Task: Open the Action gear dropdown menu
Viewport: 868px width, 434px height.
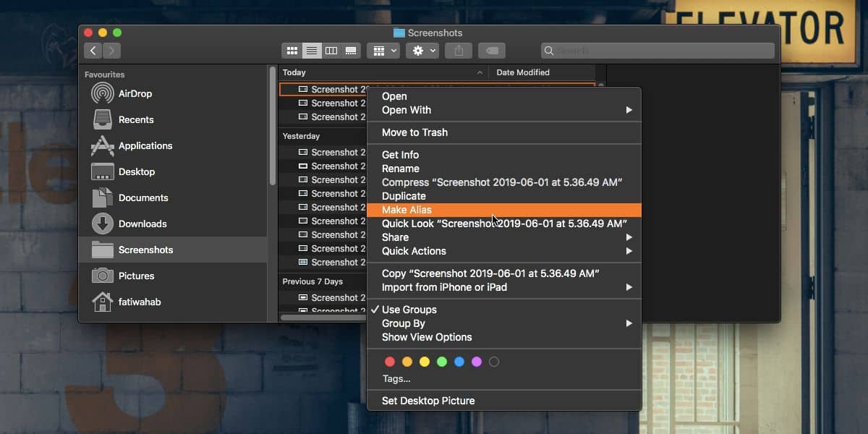Action: pos(422,51)
